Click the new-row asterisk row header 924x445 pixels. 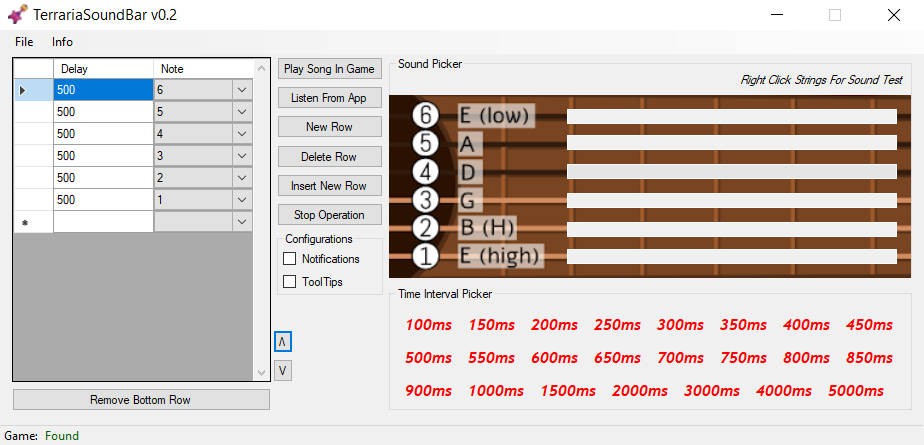34,222
